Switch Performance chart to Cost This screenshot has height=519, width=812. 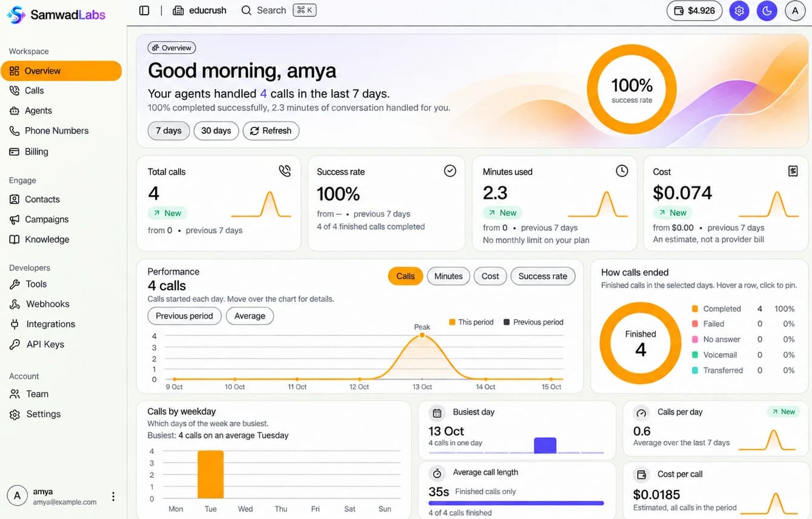pos(490,276)
